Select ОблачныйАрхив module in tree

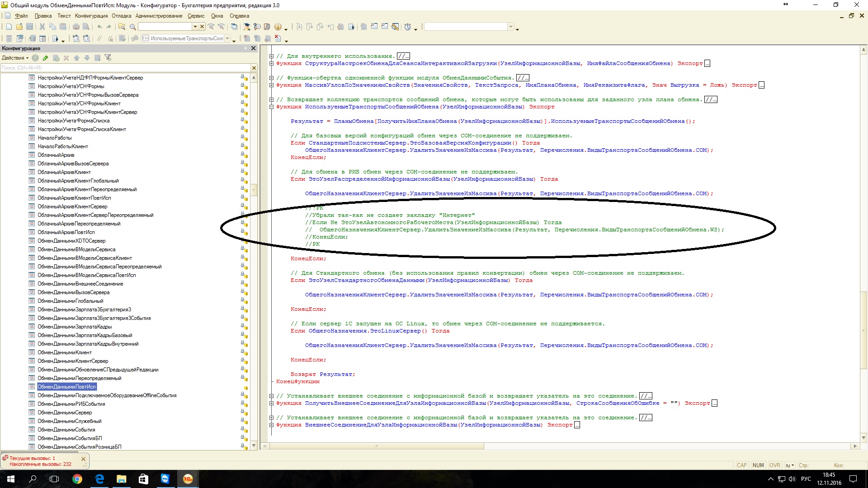[x=56, y=155]
